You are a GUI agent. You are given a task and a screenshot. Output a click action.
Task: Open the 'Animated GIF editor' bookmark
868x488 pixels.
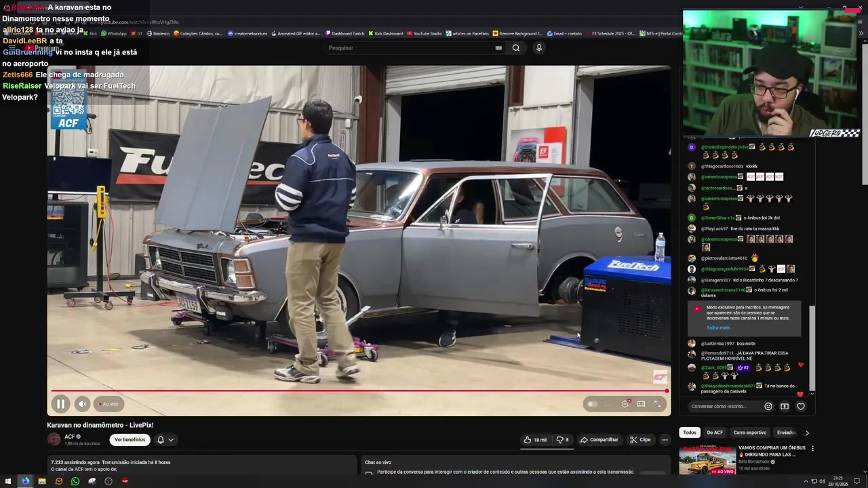[296, 33]
